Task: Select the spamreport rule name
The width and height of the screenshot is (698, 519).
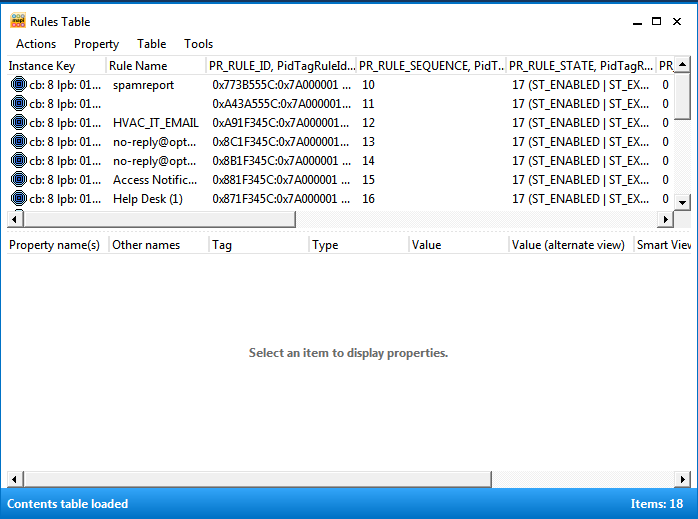Action: [143, 85]
